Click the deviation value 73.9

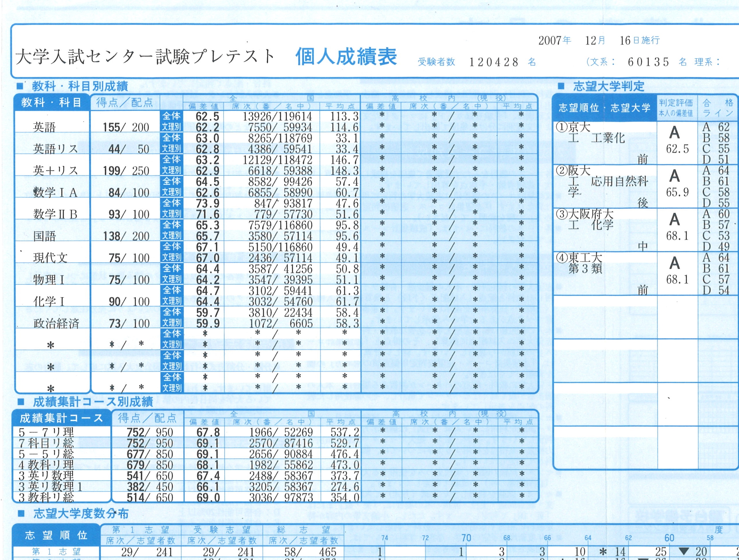(x=207, y=203)
